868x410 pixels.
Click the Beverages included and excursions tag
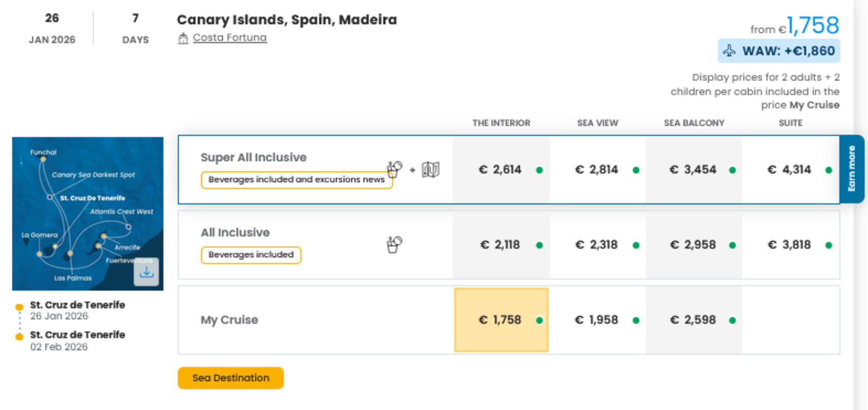click(297, 180)
